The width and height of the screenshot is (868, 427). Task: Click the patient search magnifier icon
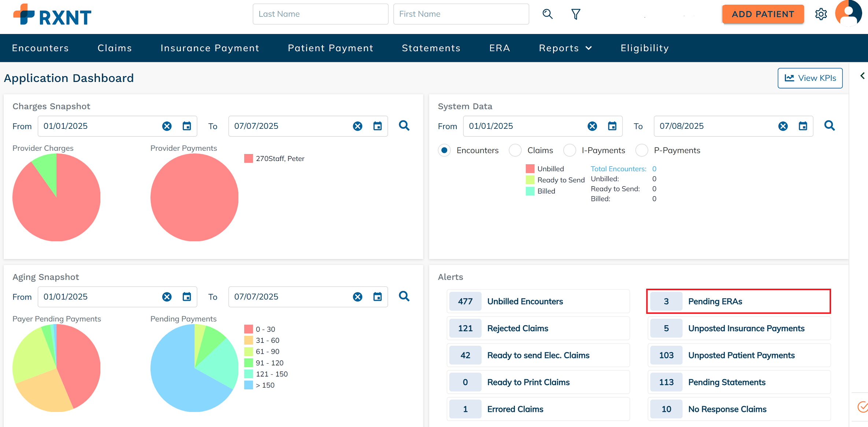pos(548,14)
